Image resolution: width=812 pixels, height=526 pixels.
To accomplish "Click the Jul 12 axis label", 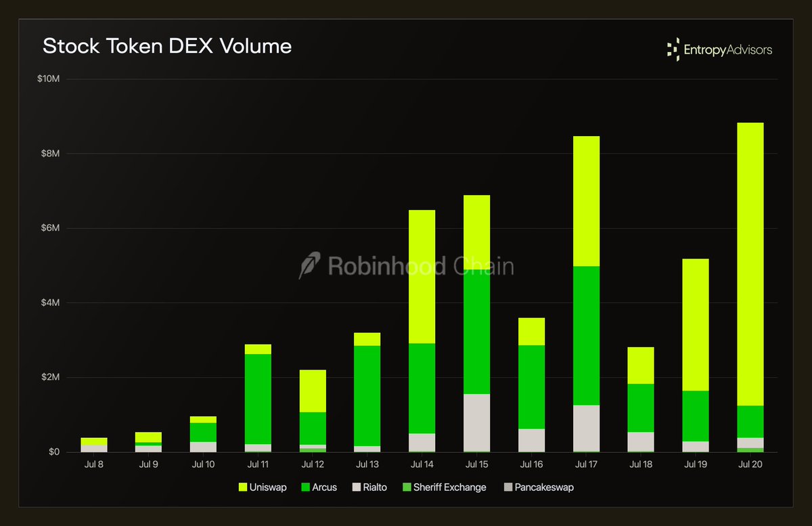I will tap(313, 465).
